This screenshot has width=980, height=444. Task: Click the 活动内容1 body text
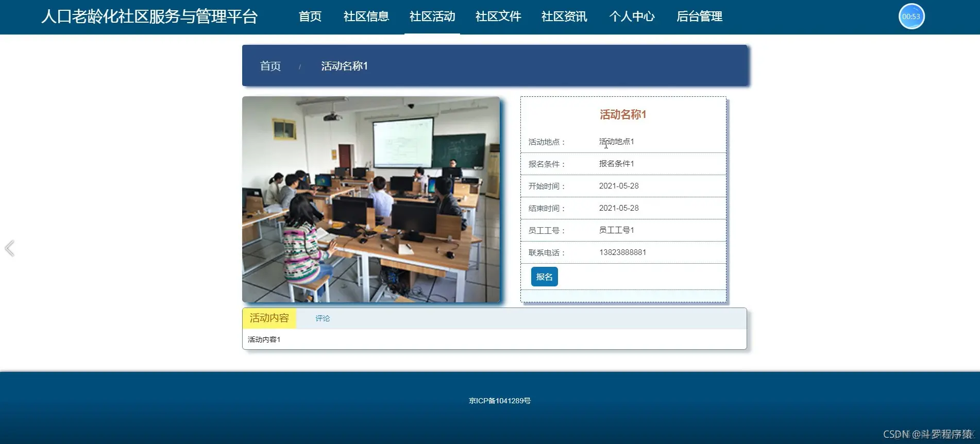[x=264, y=339]
